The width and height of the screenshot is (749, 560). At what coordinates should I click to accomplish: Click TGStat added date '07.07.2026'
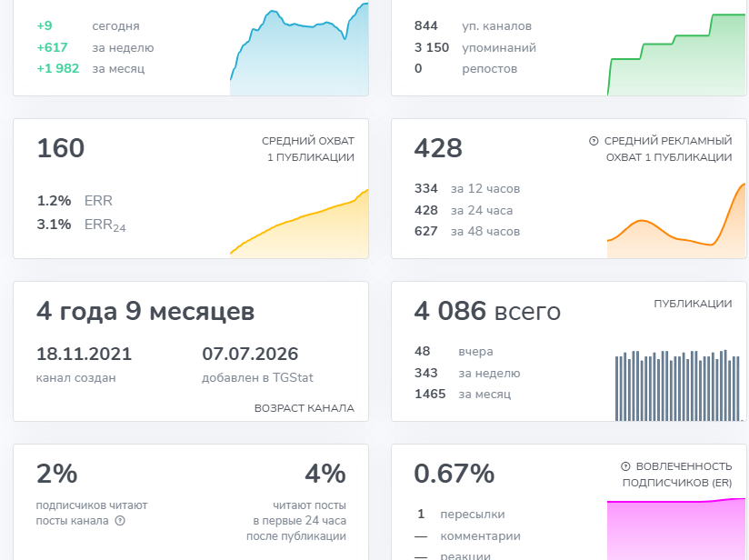point(250,354)
